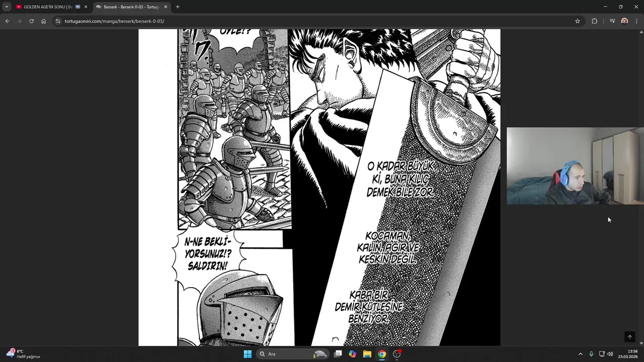Expand the hidden system tray icons

click(x=580, y=354)
